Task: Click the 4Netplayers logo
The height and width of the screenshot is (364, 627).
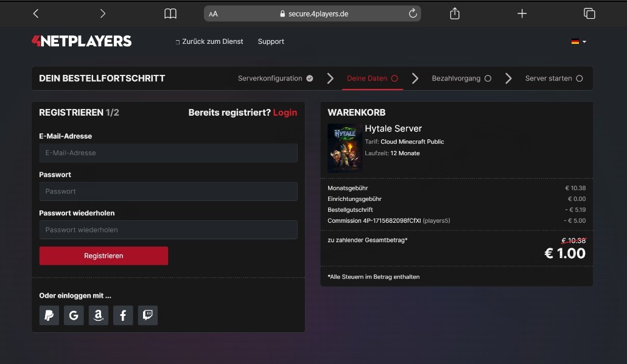Action: coord(81,41)
